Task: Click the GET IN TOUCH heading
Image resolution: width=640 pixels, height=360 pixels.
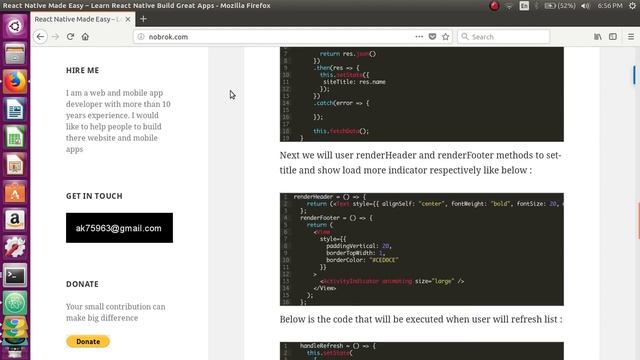Action: coord(94,196)
